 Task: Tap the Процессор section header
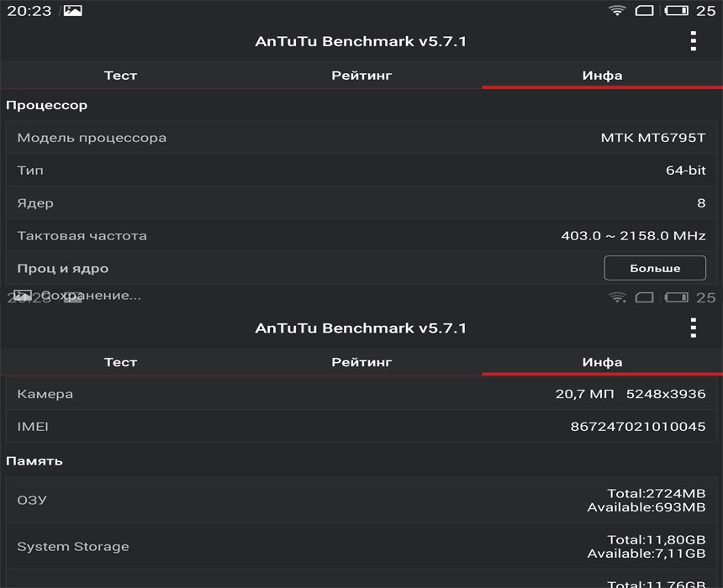tap(46, 106)
